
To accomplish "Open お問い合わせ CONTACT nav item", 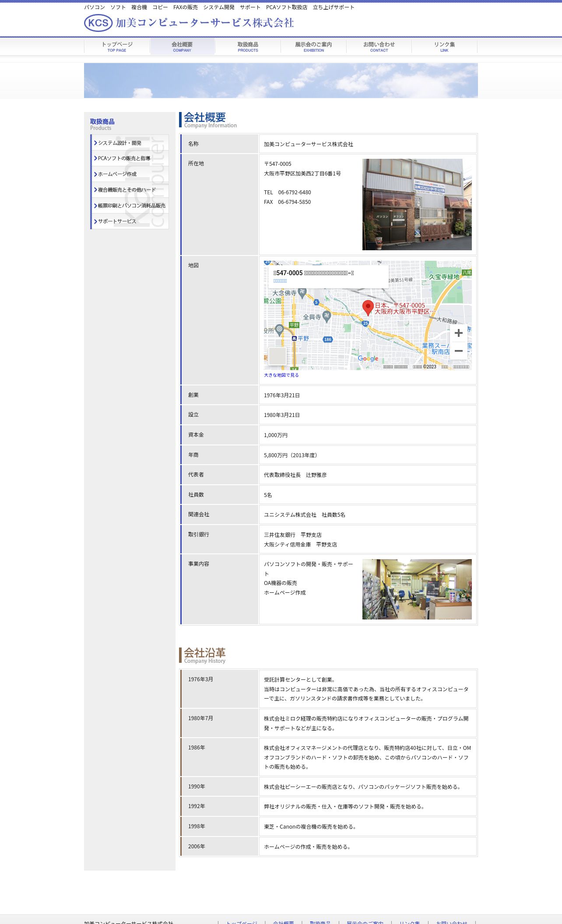I will pyautogui.click(x=379, y=46).
